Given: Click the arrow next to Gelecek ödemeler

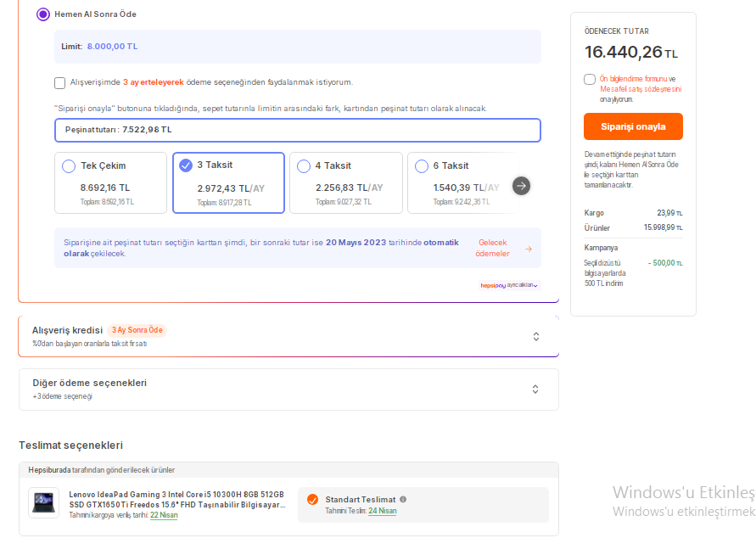Looking at the screenshot, I should click(529, 249).
